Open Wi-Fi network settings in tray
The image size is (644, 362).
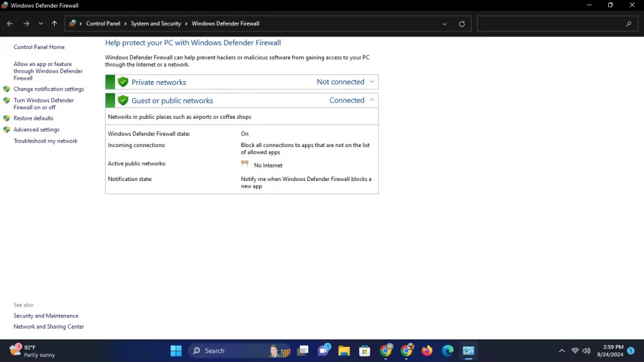pyautogui.click(x=575, y=351)
